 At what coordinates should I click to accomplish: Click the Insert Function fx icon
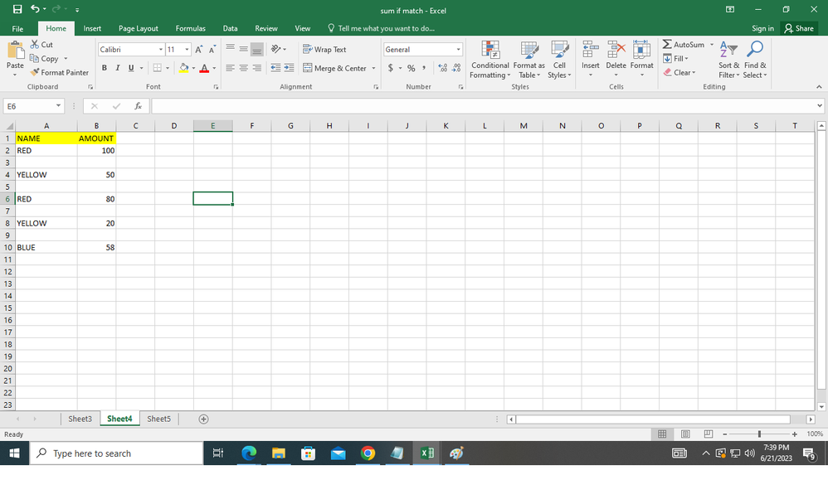138,106
